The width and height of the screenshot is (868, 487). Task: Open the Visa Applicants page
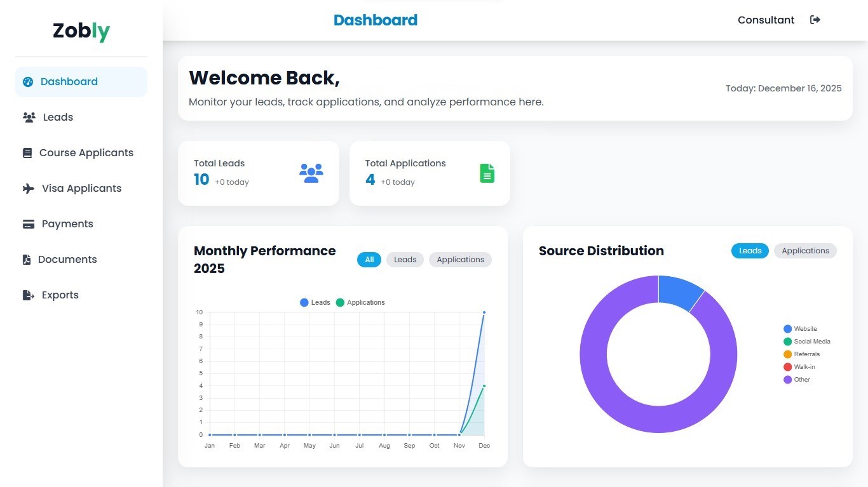tap(81, 189)
